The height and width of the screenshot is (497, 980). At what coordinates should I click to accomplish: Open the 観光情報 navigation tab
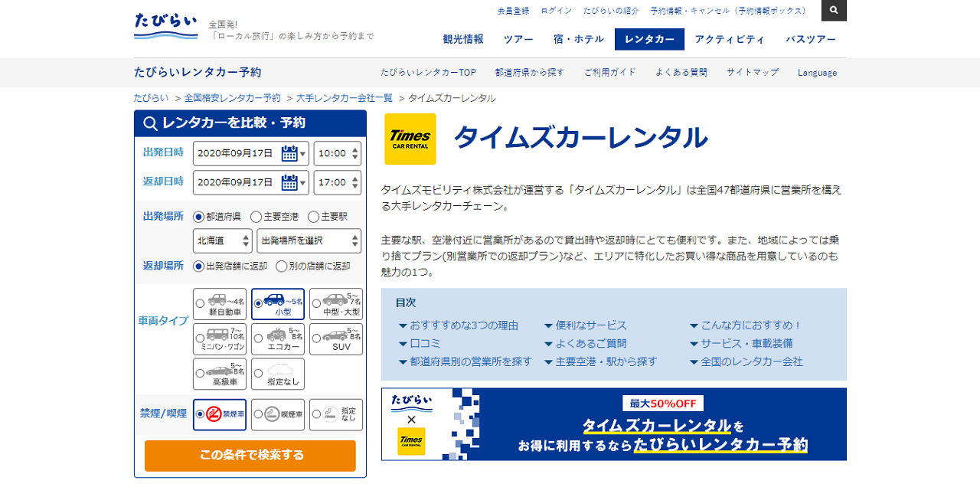coord(463,39)
